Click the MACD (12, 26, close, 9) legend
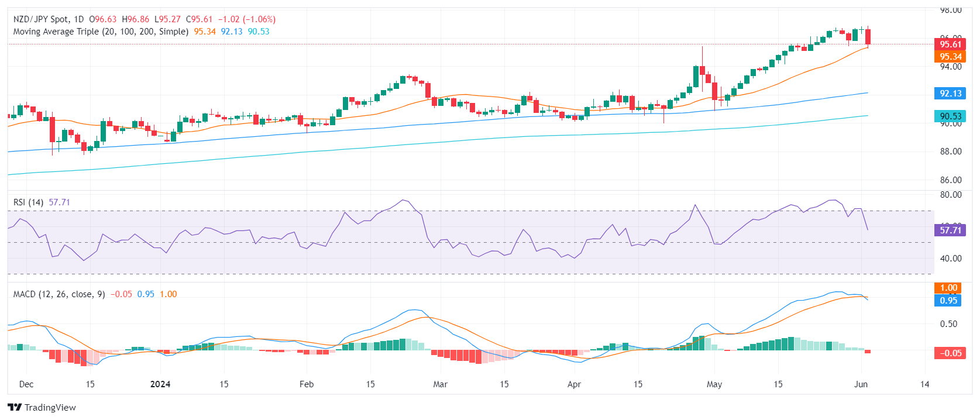The height and width of the screenshot is (420, 980). pyautogui.click(x=59, y=294)
